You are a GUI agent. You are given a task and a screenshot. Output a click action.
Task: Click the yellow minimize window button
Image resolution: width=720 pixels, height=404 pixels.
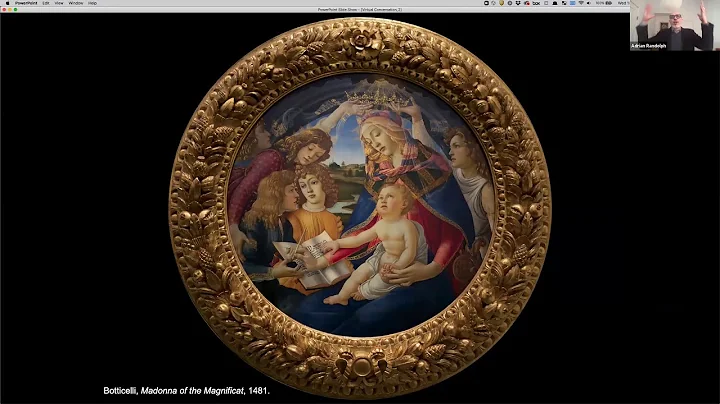10,9
